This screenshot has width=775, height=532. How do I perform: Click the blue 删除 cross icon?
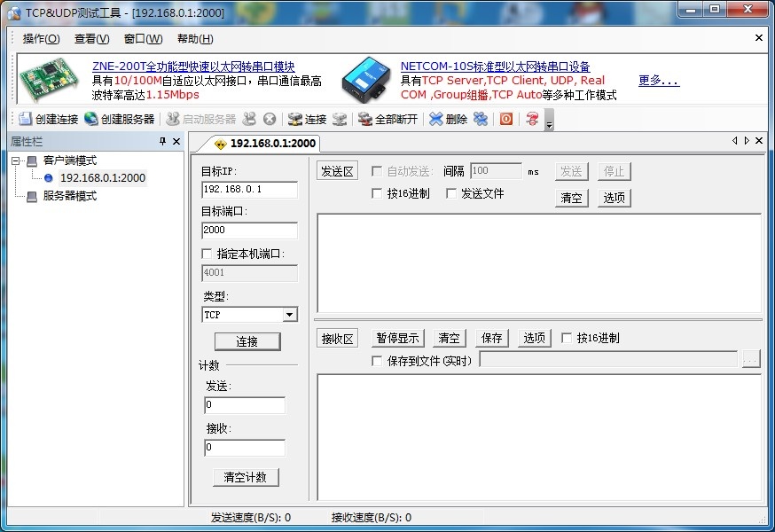435,119
